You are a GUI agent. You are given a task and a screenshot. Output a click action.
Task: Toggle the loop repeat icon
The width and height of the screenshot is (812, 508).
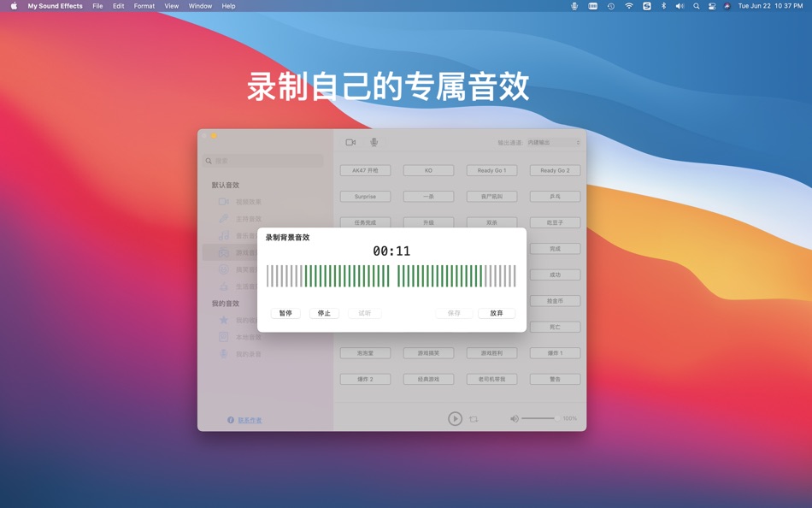(474, 419)
